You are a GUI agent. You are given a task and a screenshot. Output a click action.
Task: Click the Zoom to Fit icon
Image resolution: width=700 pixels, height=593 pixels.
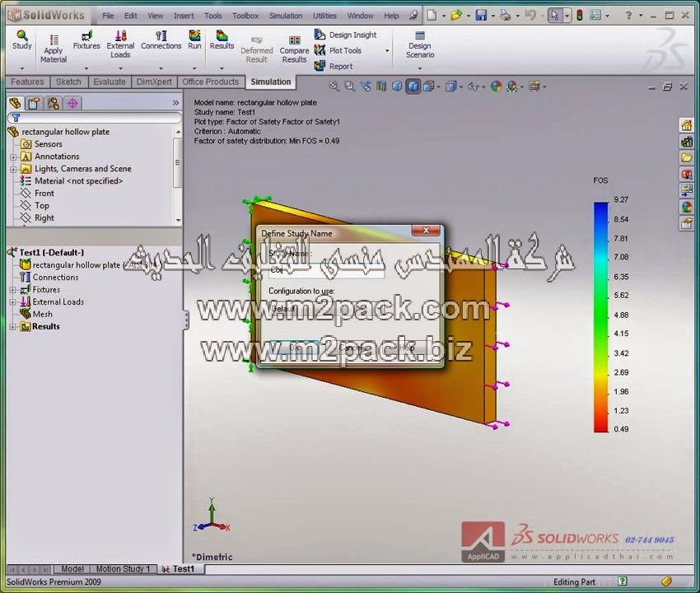(x=334, y=86)
